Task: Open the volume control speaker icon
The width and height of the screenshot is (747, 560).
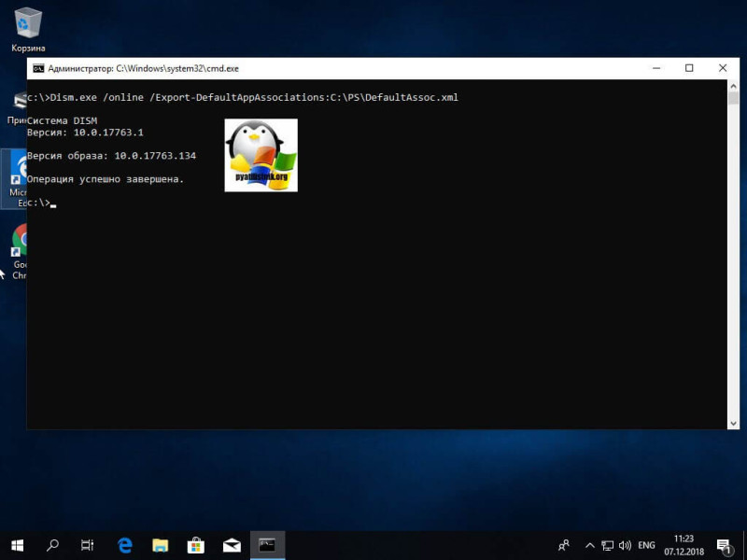Action: click(x=625, y=545)
